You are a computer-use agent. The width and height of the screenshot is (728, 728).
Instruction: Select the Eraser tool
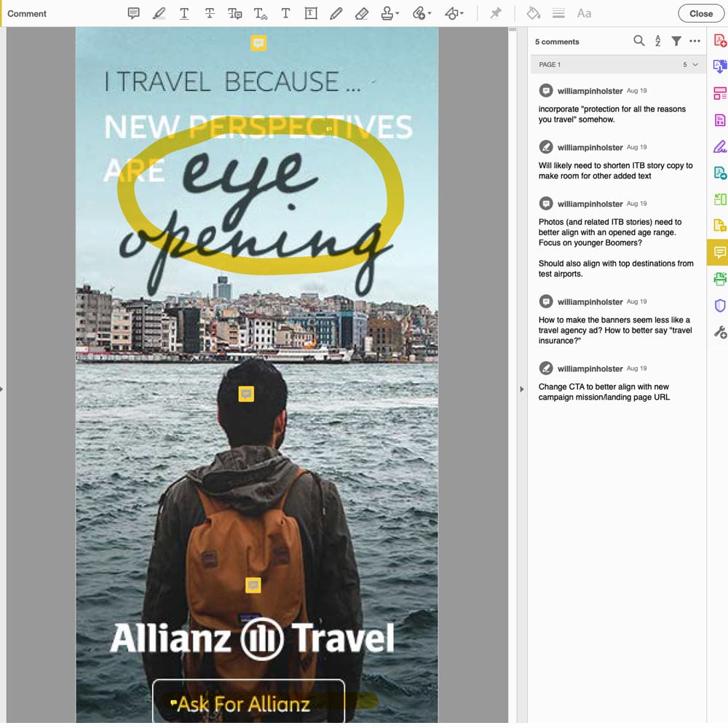click(x=362, y=13)
